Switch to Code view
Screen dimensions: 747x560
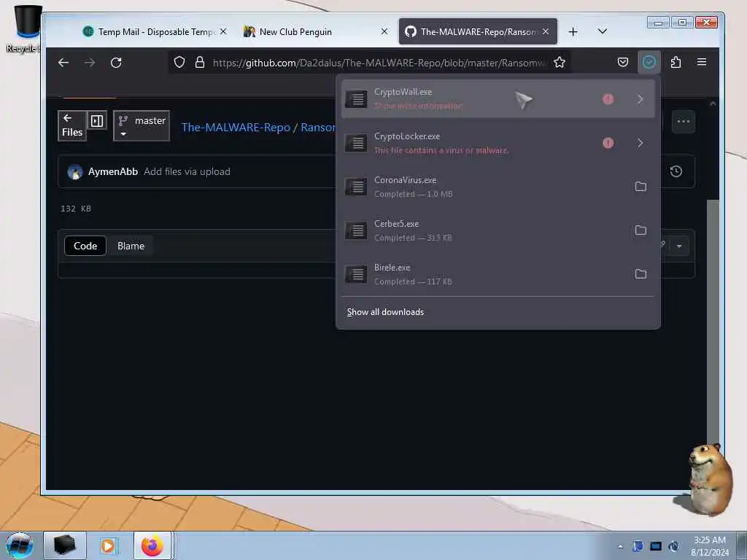click(85, 246)
